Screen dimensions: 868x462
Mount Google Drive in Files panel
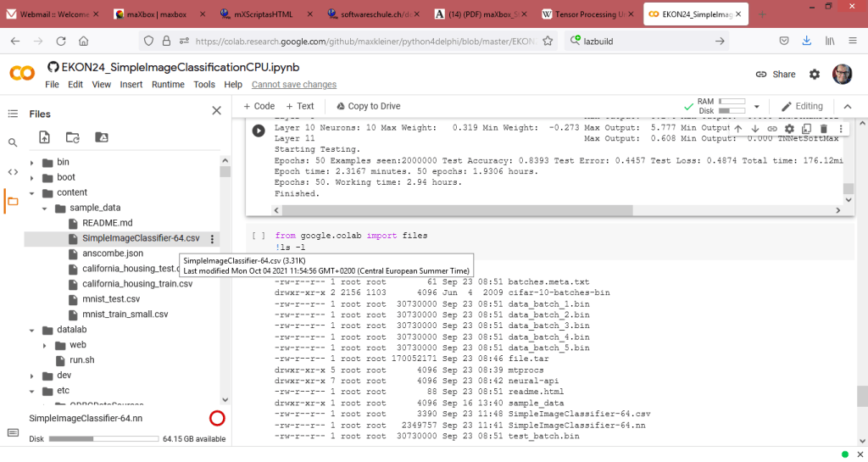(x=101, y=137)
